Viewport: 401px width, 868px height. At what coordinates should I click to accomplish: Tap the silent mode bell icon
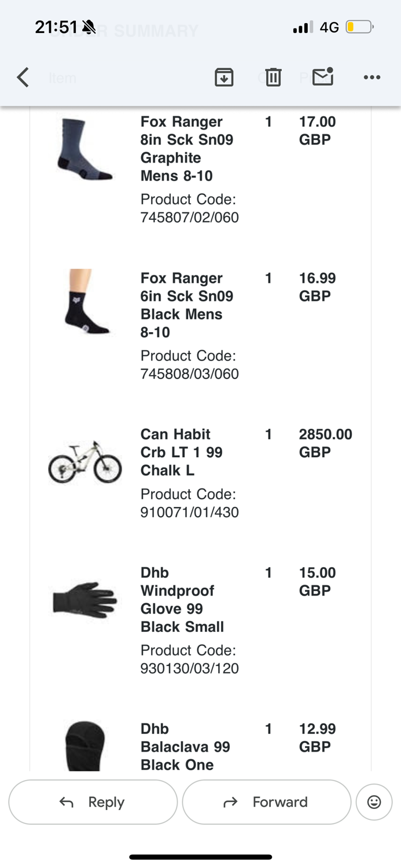[x=89, y=27]
